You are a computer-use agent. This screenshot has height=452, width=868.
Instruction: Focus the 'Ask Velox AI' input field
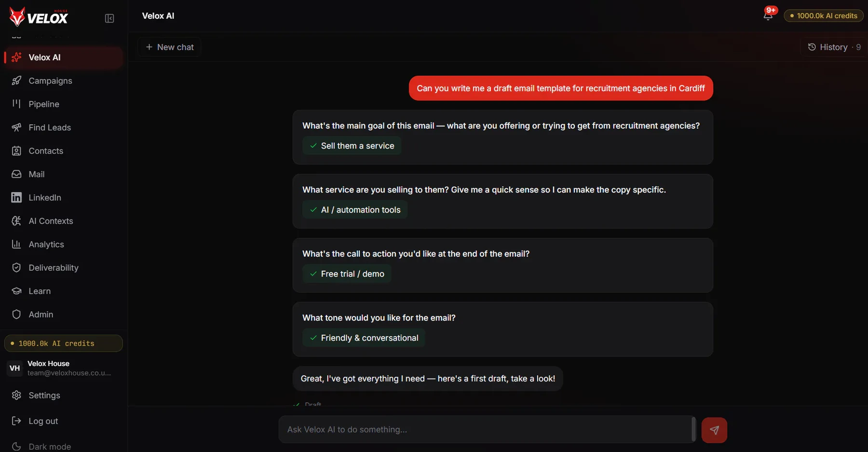[x=485, y=429]
